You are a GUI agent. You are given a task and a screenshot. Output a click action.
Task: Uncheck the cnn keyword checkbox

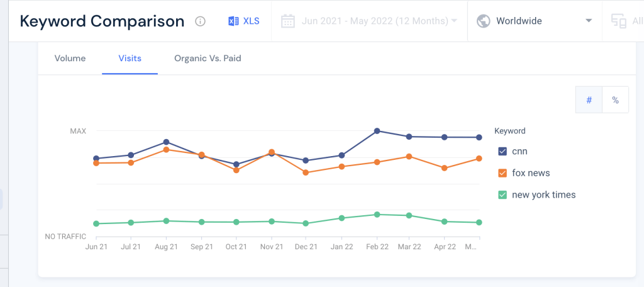click(x=502, y=151)
